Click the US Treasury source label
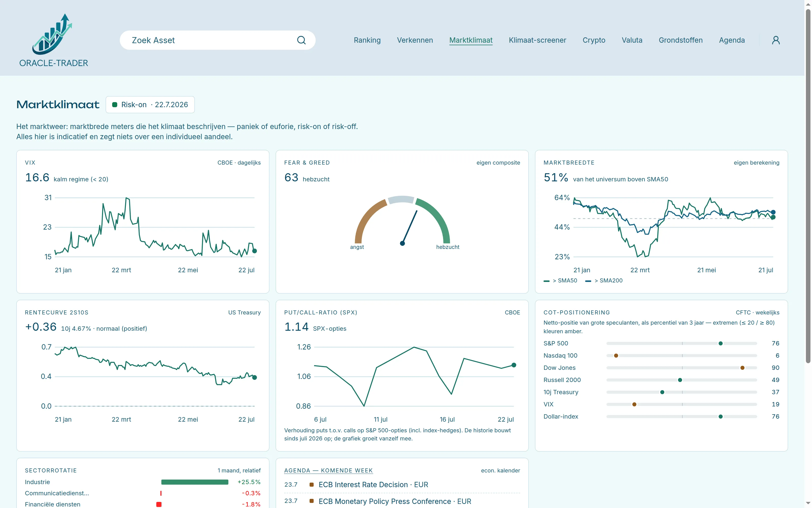 coord(244,312)
